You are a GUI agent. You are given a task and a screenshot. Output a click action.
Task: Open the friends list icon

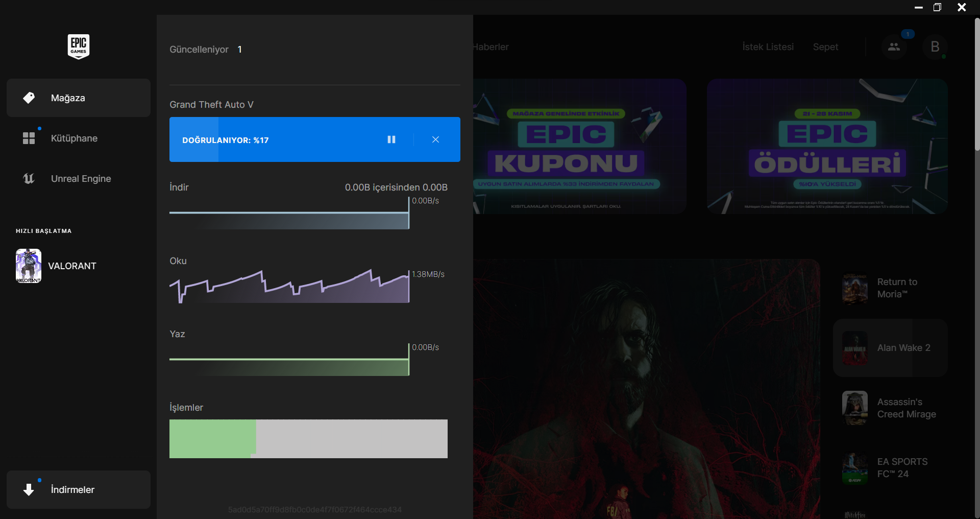click(894, 46)
